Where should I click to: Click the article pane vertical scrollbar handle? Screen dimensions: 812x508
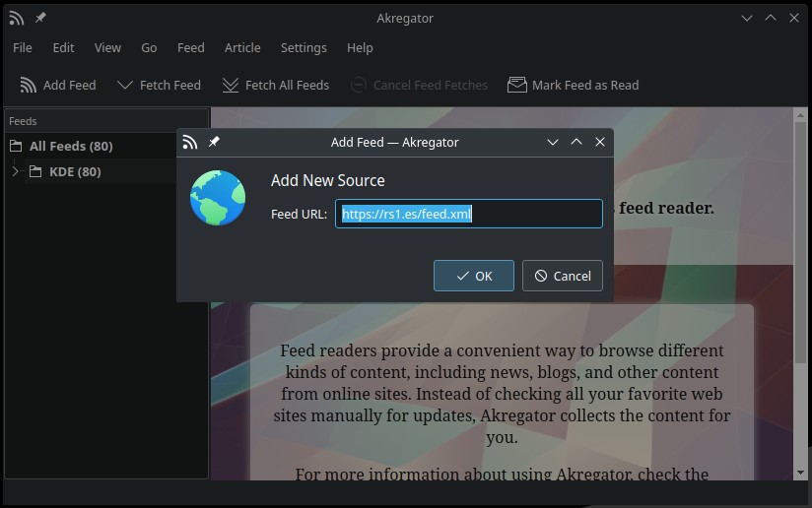800,242
